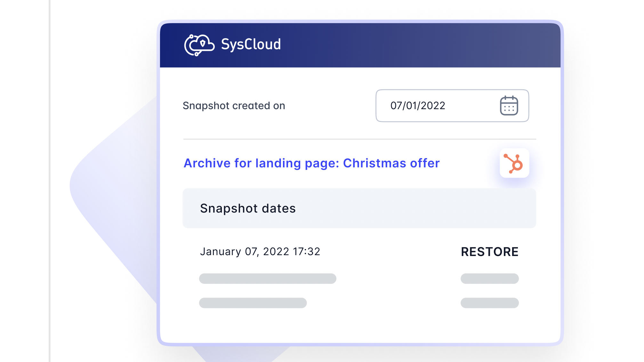This screenshot has width=644, height=362.
Task: Click the second gray placeholder restore control
Action: (489, 303)
